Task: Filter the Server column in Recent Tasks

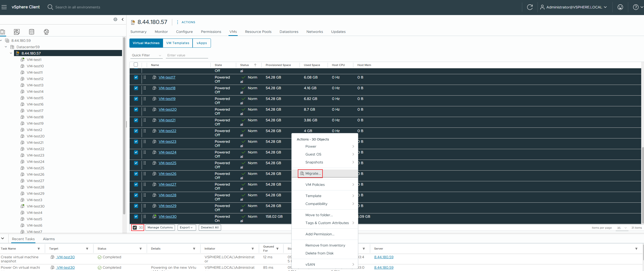Action: click(x=636, y=249)
